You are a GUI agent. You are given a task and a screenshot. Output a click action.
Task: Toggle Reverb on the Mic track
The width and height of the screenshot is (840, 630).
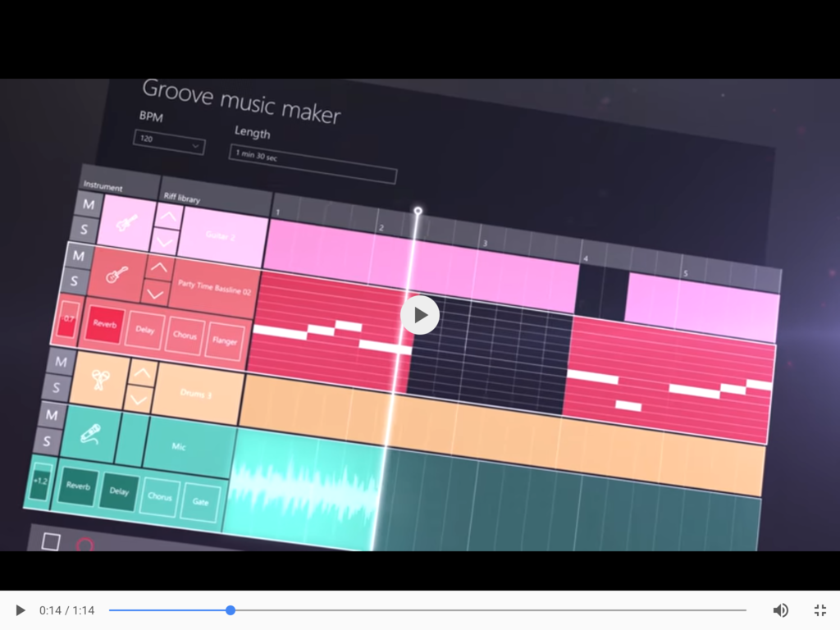[x=78, y=486]
